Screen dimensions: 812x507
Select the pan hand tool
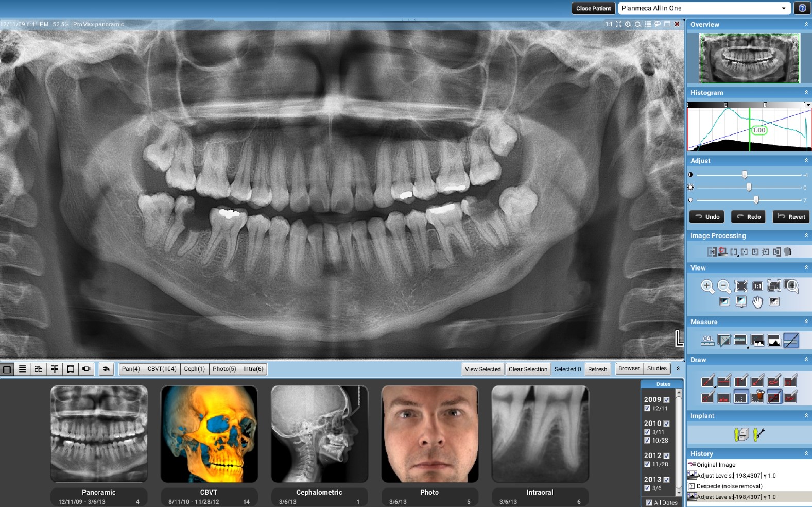point(757,302)
